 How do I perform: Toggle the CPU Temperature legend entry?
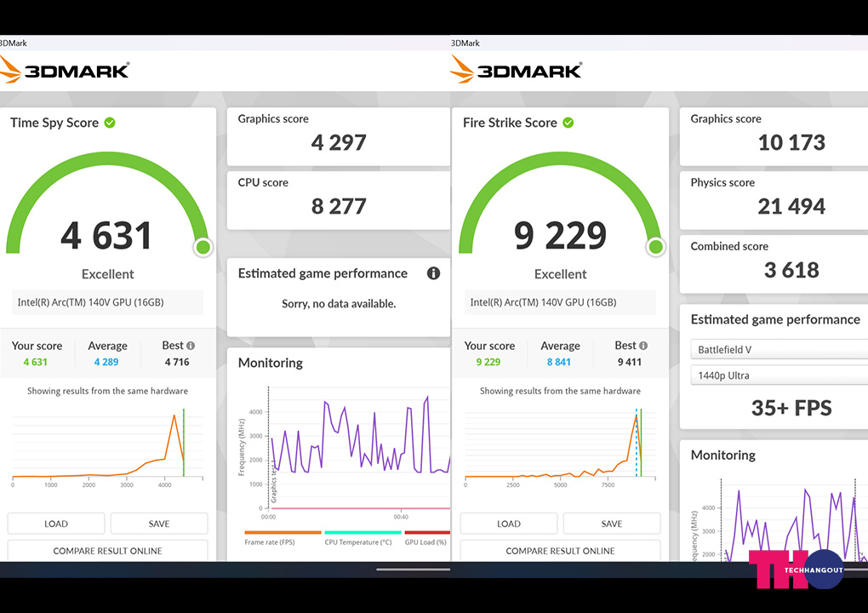pos(362,538)
